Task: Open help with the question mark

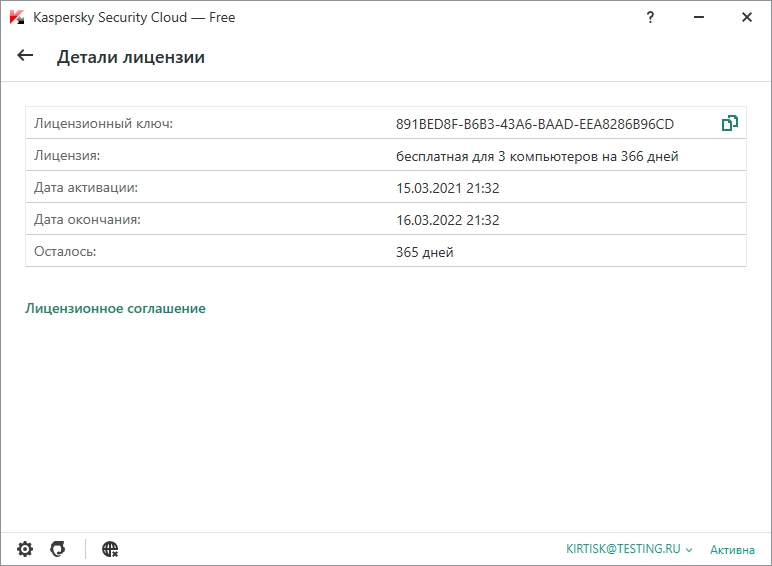Action: 650,18
